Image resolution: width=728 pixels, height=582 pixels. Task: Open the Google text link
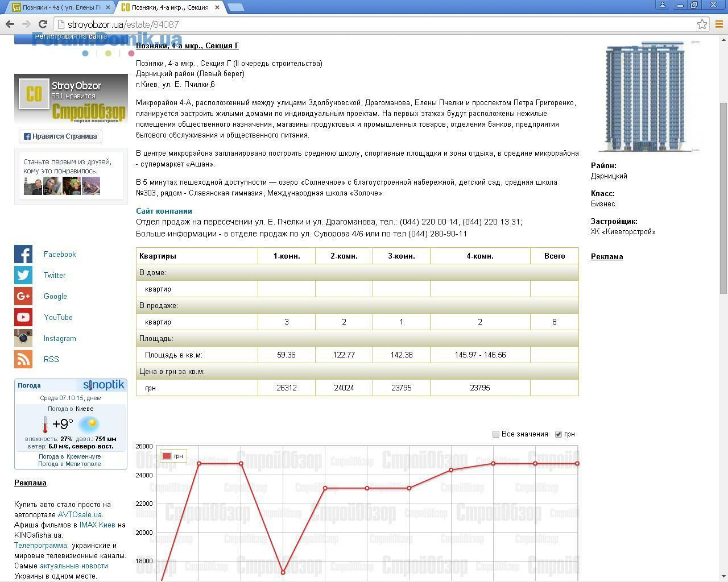55,297
